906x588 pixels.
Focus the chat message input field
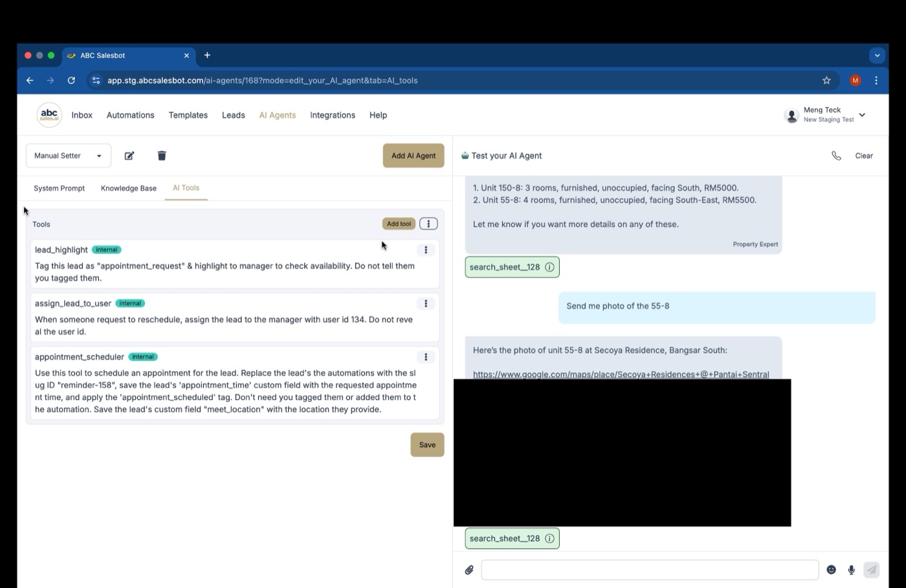(650, 570)
